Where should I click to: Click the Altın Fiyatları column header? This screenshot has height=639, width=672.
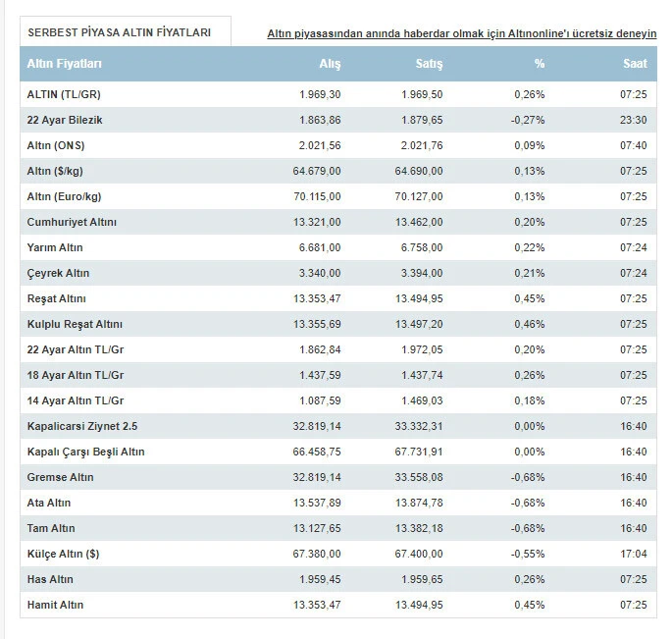[x=65, y=64]
